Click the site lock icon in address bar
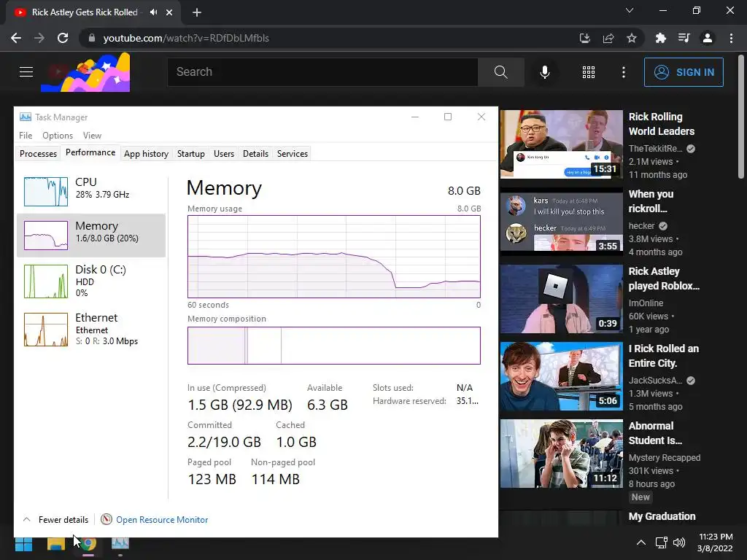Viewport: 747px width, 560px height. [92, 38]
